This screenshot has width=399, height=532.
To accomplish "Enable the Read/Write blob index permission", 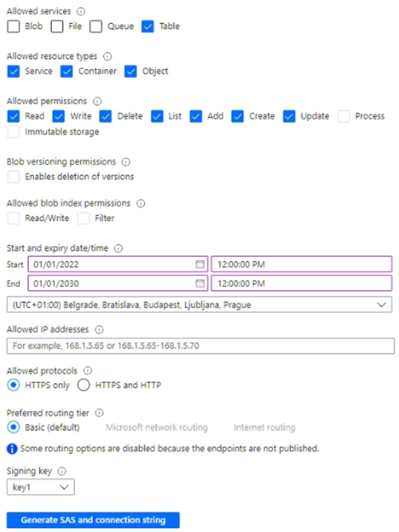I will point(13,218).
